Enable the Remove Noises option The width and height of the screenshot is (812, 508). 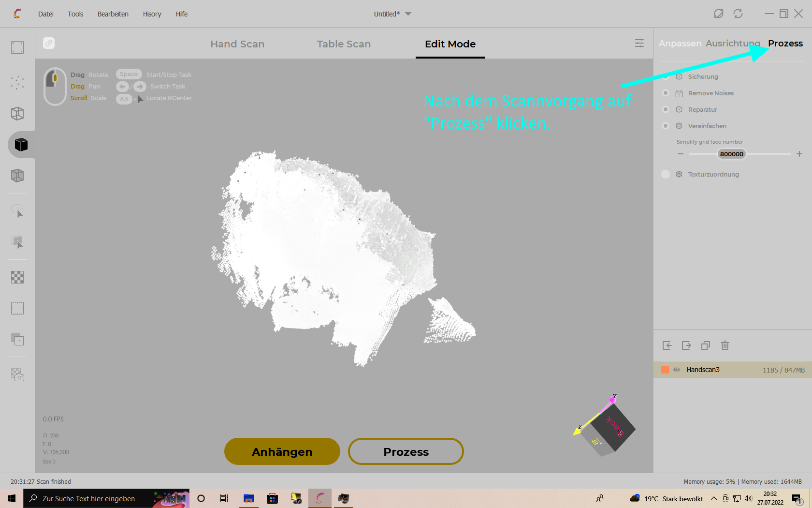666,93
